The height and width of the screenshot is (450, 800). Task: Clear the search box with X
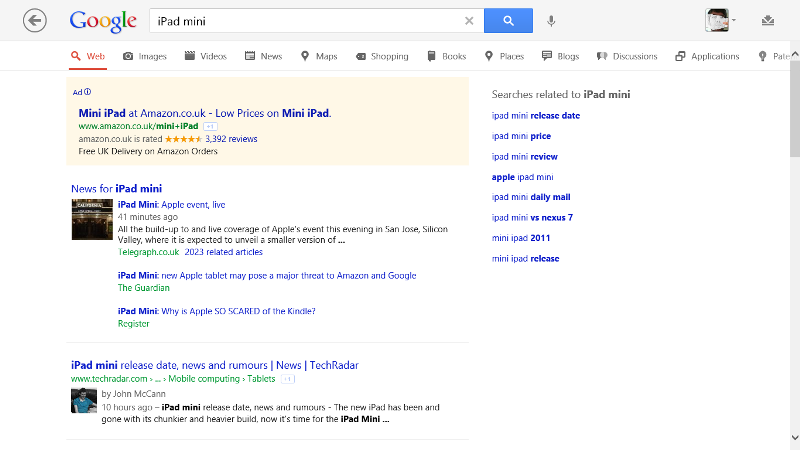[x=469, y=21]
